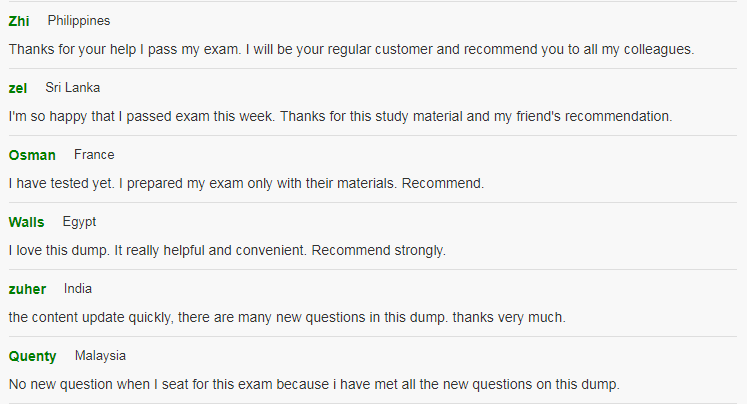
Task: Select the France country label
Action: click(94, 155)
